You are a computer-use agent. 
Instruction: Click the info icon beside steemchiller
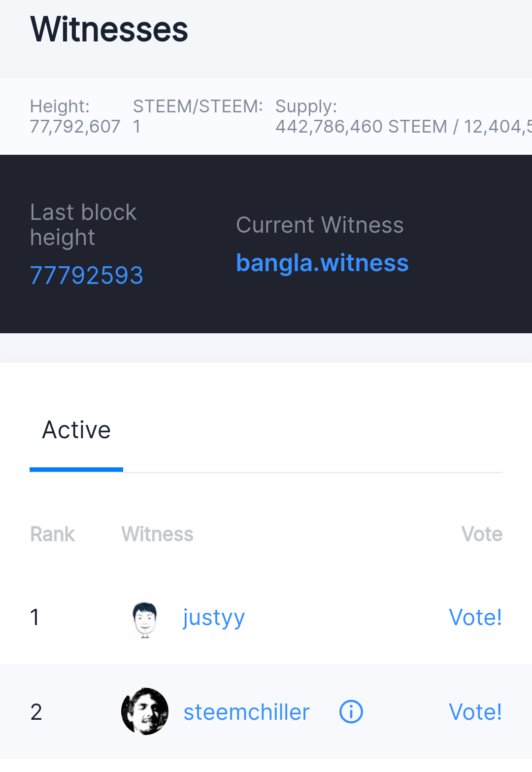click(x=351, y=712)
